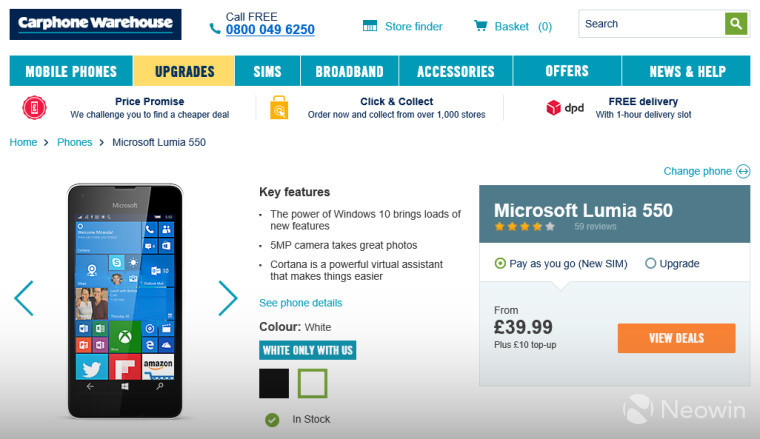Click the Change phone arrows icon
The image size is (760, 439).
(x=743, y=171)
